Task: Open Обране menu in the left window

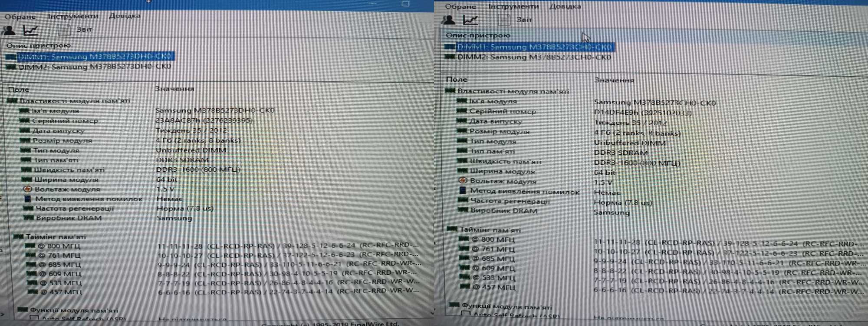Action: click(x=20, y=17)
